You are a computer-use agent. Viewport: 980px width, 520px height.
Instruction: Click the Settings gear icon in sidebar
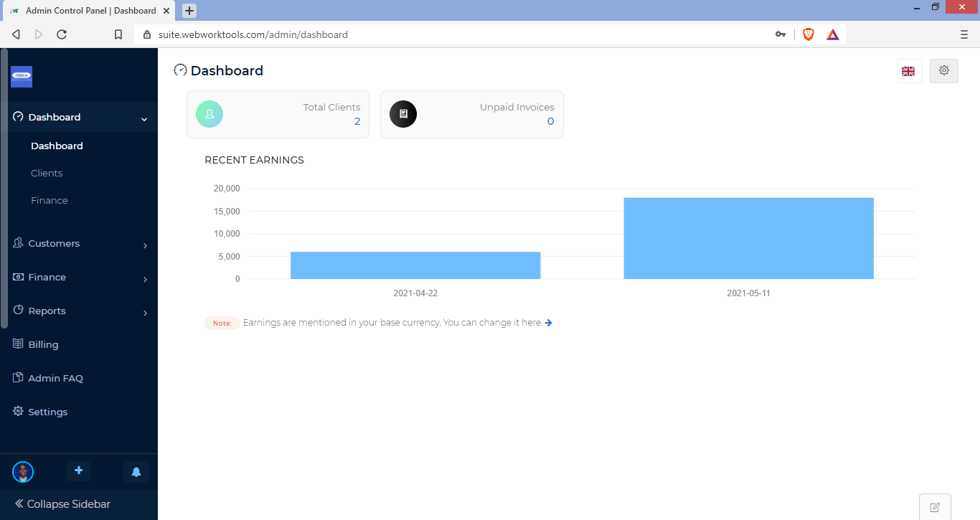pyautogui.click(x=18, y=412)
